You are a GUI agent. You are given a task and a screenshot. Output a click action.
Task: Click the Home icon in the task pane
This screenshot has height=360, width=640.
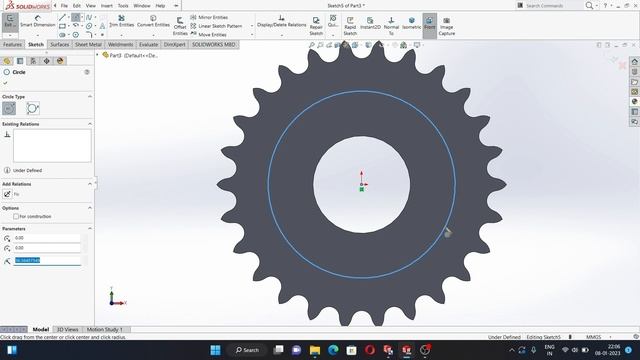click(x=634, y=62)
